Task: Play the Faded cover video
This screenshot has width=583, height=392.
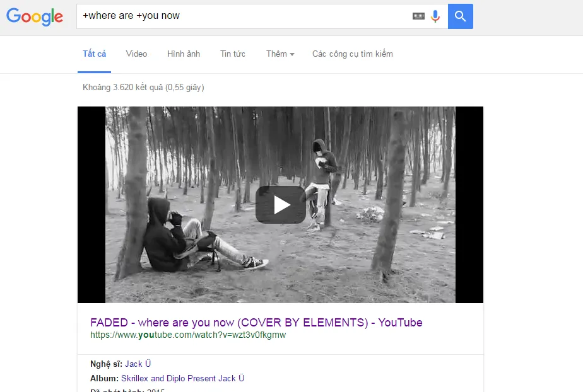Action: pos(281,205)
